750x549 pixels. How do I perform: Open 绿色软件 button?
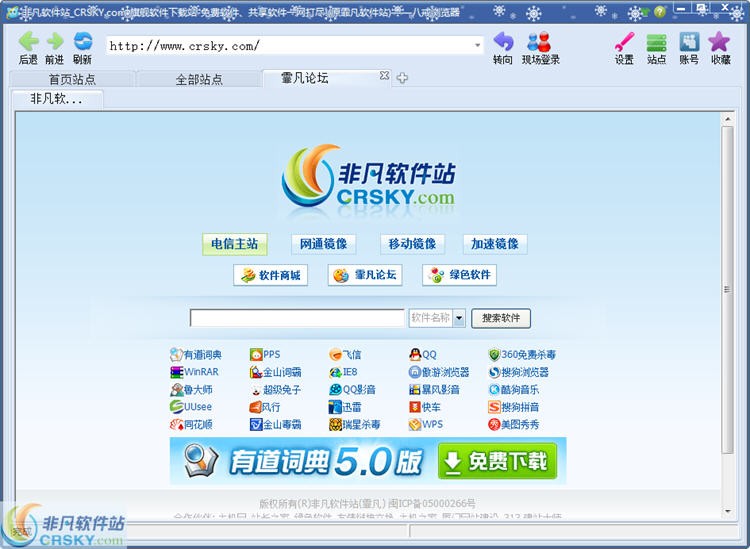[x=459, y=275]
